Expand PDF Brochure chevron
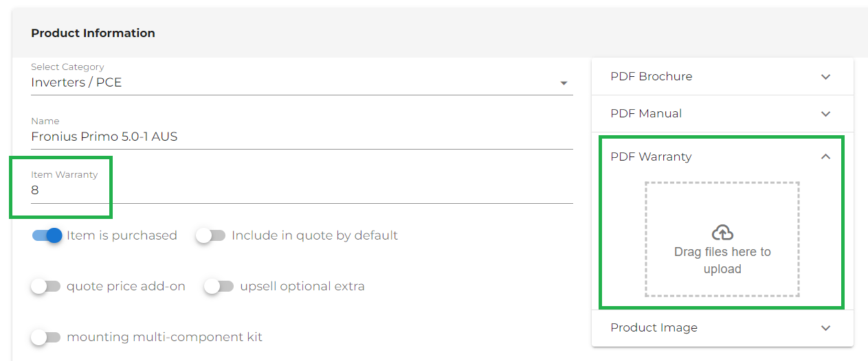This screenshot has width=868, height=361. 826,77
